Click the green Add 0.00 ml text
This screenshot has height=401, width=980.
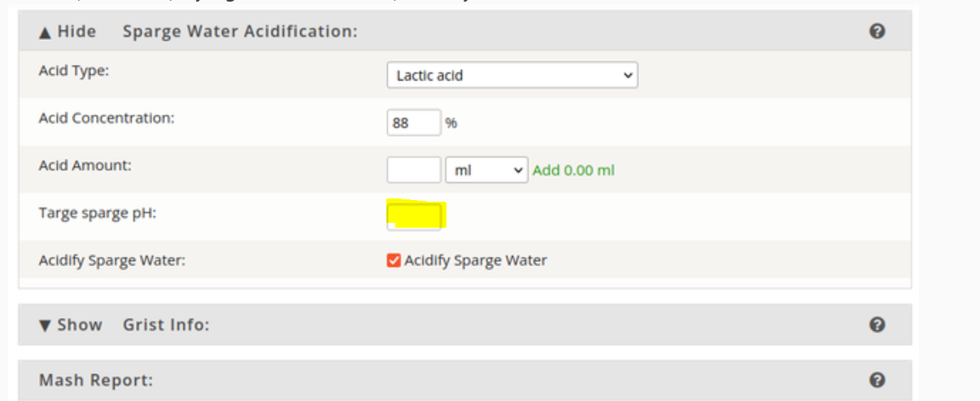point(573,170)
